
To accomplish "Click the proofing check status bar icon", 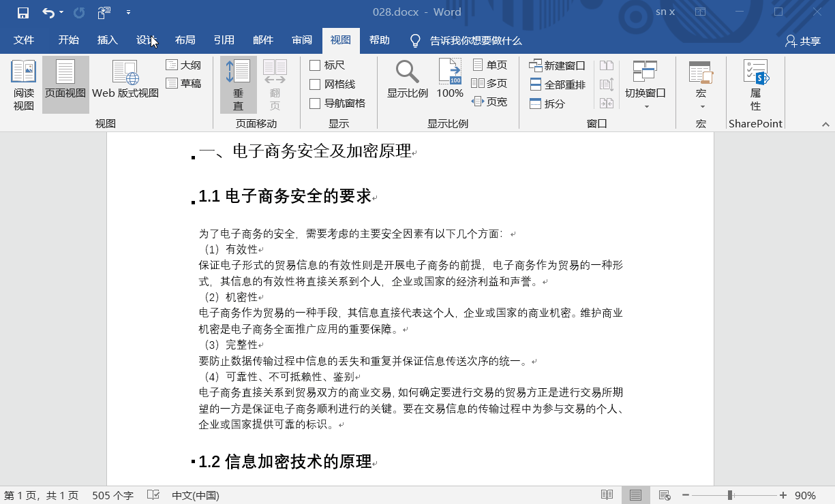I will click(153, 495).
